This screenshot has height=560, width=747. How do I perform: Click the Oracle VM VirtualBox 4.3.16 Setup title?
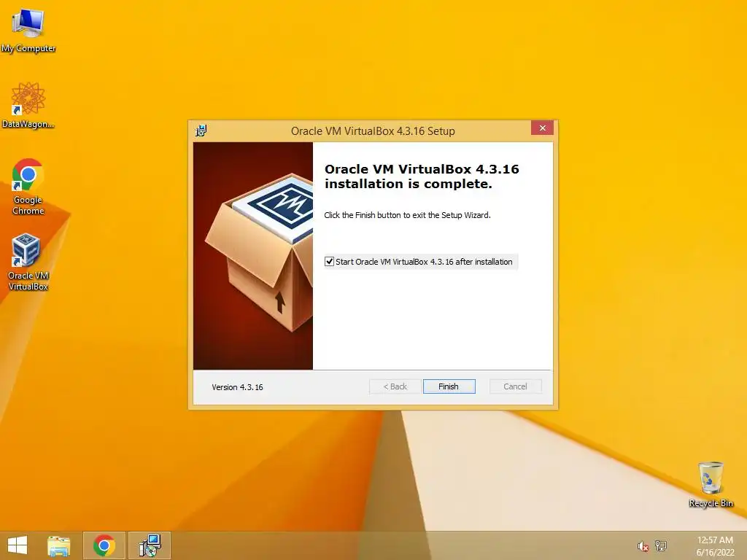[373, 131]
